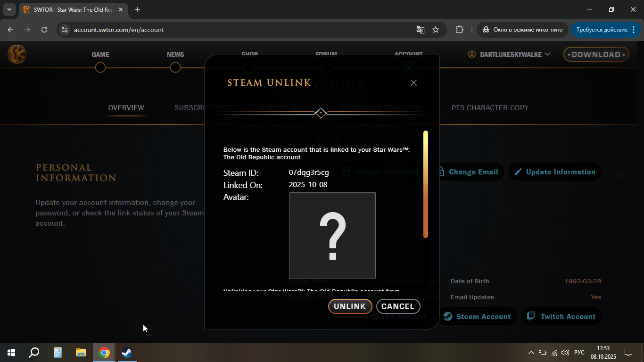Click the Steam logo in Steam Account button
Screen dimensions: 644x362
448,316
